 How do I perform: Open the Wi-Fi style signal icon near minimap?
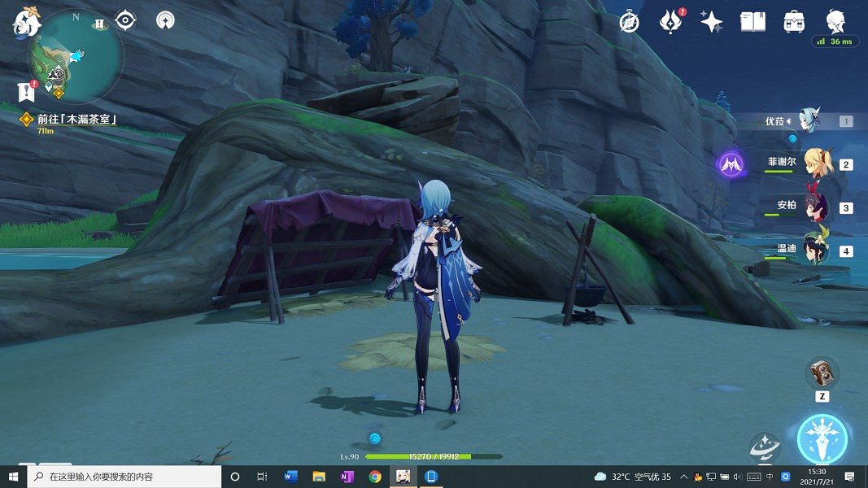[x=165, y=20]
